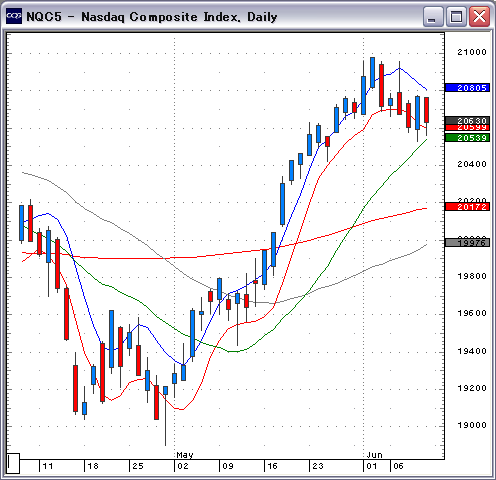Click the 21000 price scale value
The width and height of the screenshot is (496, 480).
point(472,52)
